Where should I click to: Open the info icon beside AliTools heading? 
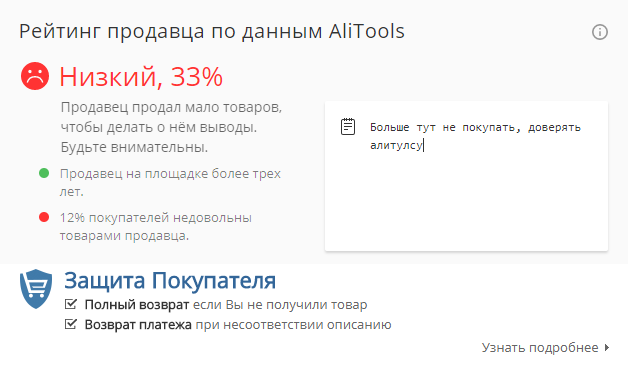coord(600,32)
